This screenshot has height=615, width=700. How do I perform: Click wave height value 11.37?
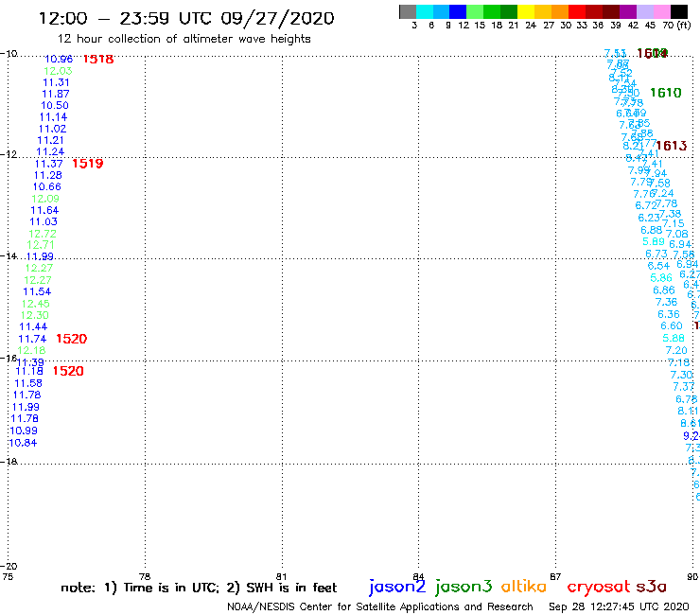point(48,164)
